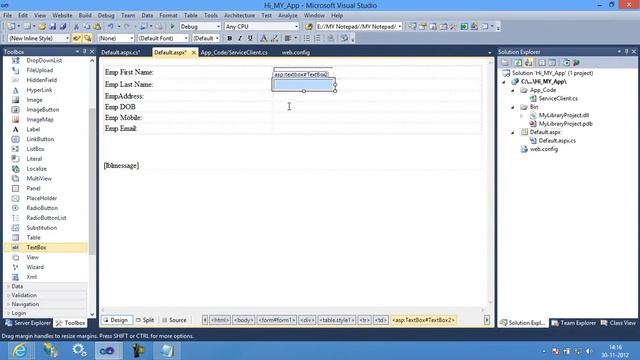Click the Cut scissors icon
This screenshot has width=640, height=360.
pos(76,27)
